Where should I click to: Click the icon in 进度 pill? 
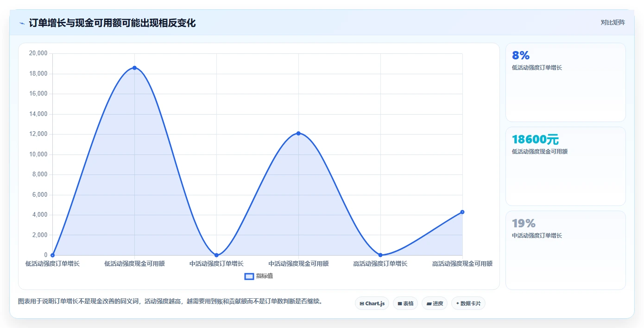pyautogui.click(x=429, y=304)
